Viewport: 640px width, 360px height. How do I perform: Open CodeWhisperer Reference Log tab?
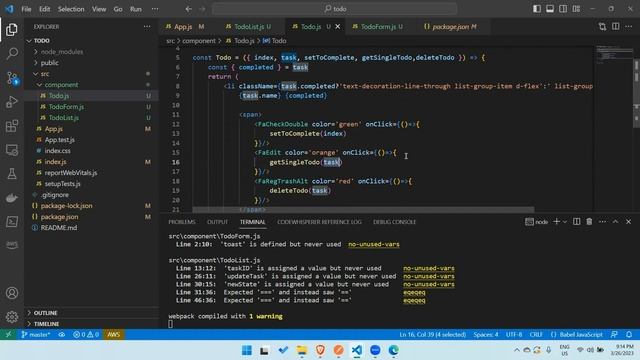click(319, 222)
